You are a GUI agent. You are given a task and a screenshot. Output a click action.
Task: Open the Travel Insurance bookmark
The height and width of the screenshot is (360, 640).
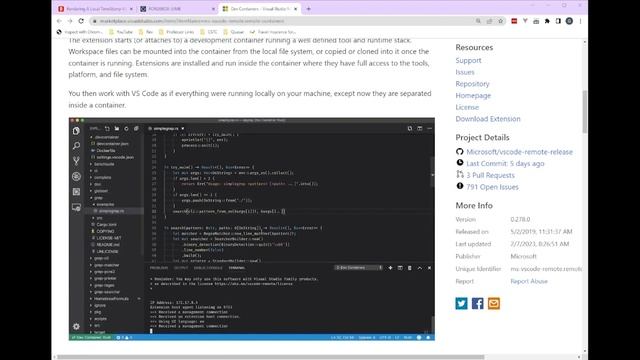click(x=273, y=32)
